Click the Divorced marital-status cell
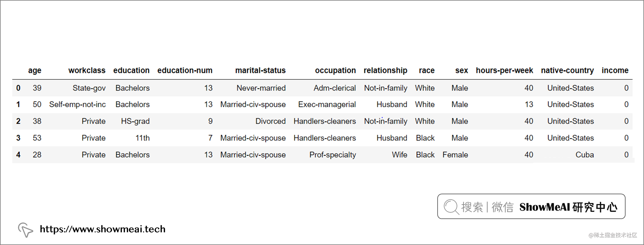Screen dimensions: 644x245 coord(271,121)
